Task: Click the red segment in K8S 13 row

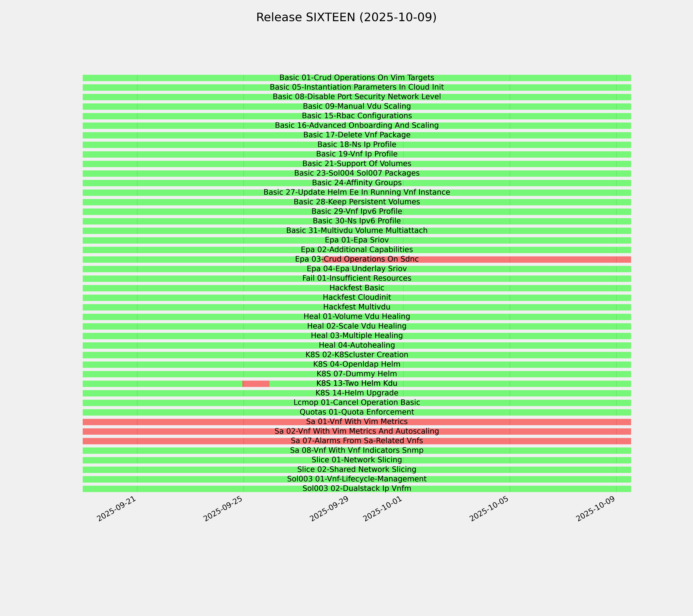Action: tap(256, 384)
